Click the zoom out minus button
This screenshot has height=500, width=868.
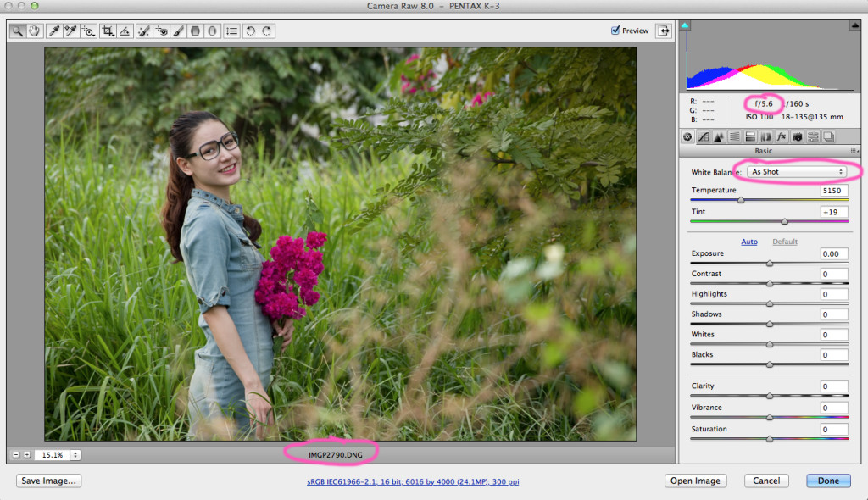pos(16,454)
